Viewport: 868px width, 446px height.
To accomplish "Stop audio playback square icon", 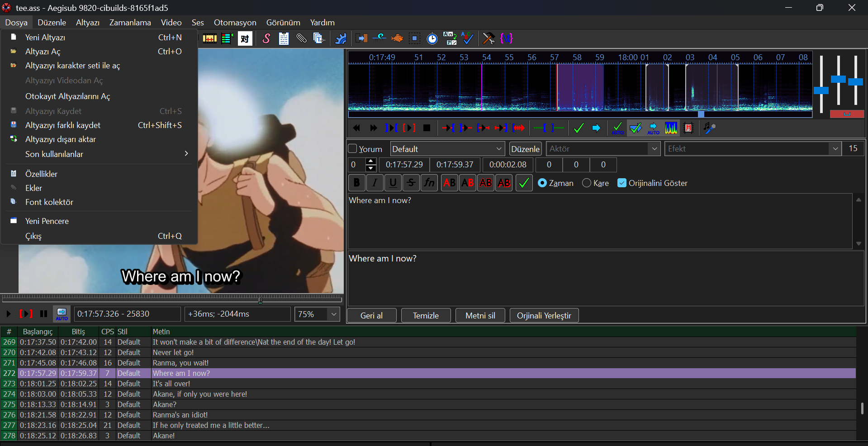I will tap(427, 128).
